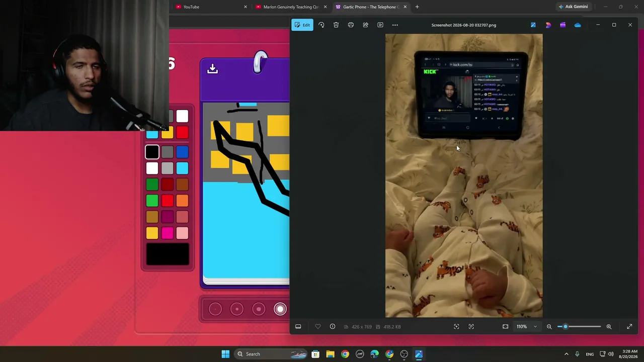
Task: Open File Explorer from the taskbar
Action: [x=330, y=354]
